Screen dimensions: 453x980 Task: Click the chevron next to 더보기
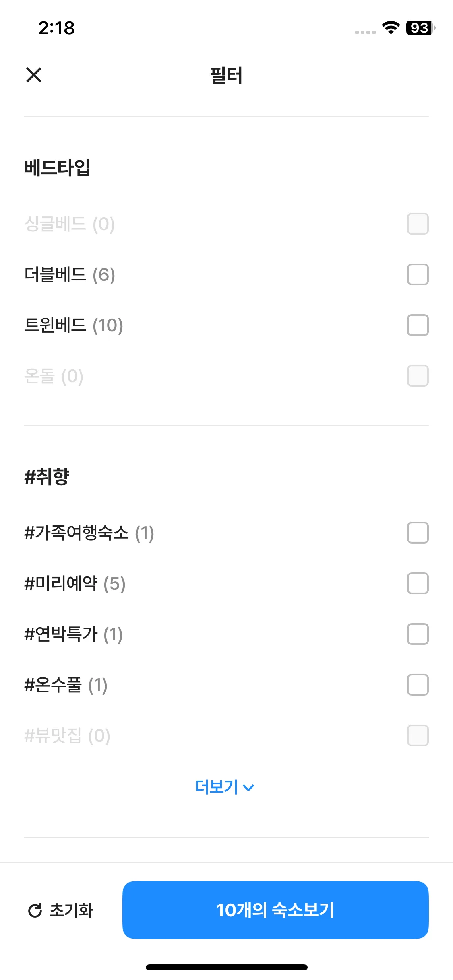click(x=249, y=788)
